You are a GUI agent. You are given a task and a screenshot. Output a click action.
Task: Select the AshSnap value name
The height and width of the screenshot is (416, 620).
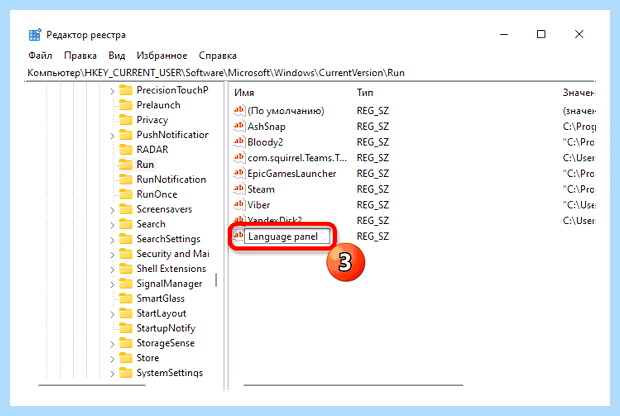[x=266, y=127]
